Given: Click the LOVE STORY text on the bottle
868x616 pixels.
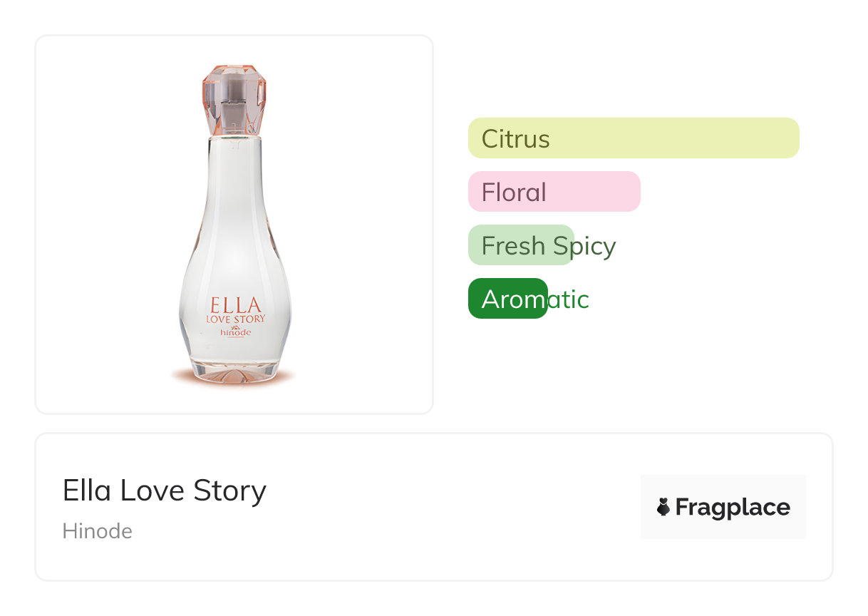Looking at the screenshot, I should pos(235,319).
